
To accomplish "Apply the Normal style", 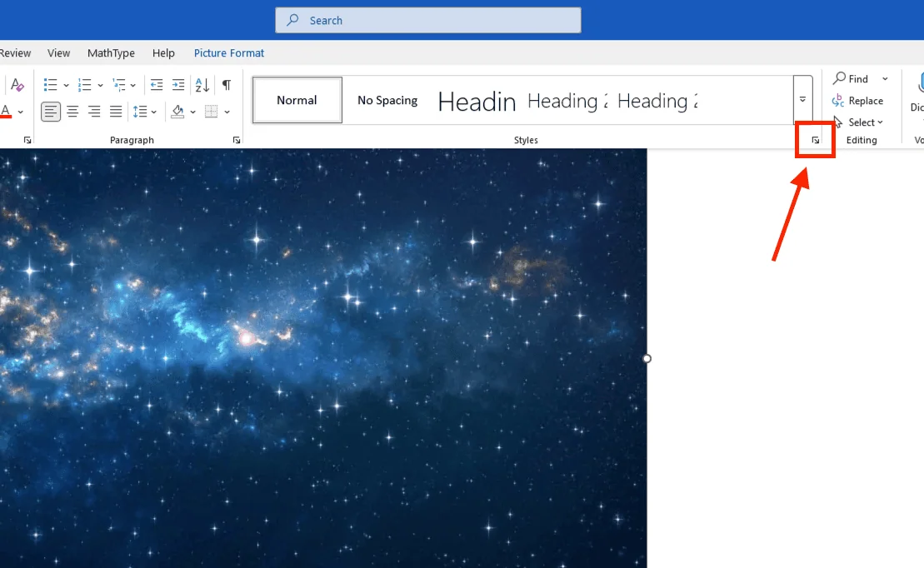I will tap(297, 100).
